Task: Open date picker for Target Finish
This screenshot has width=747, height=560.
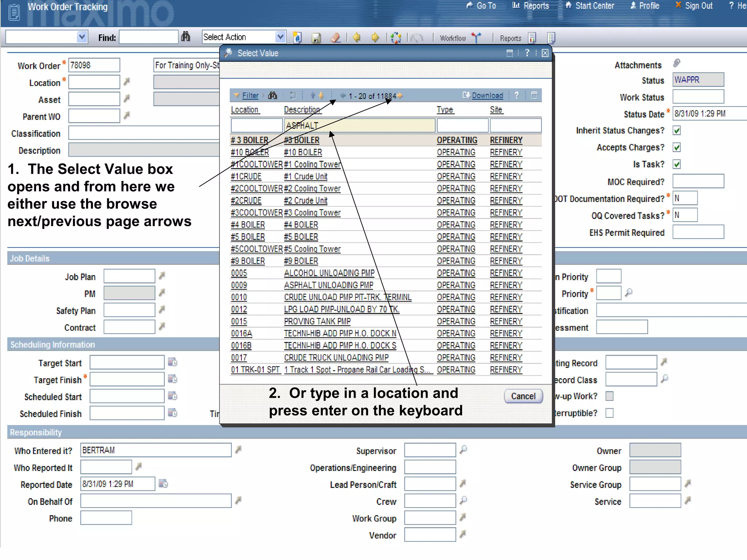Action: (x=173, y=379)
